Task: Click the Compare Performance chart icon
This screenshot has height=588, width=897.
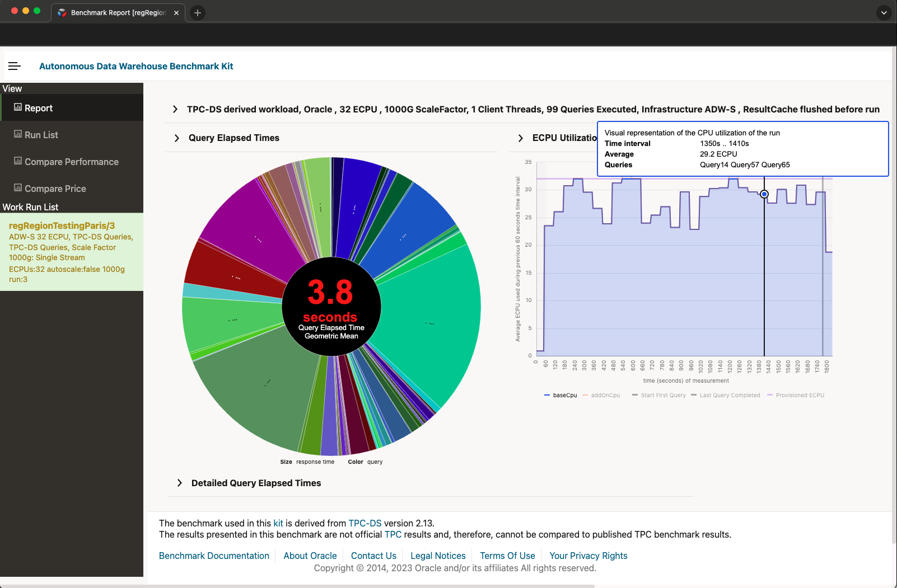Action: pyautogui.click(x=18, y=161)
